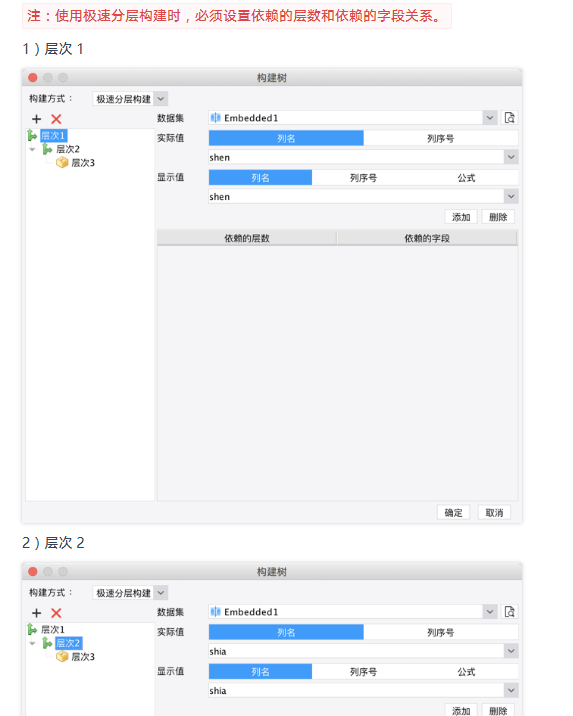Click the dataset preview icon beside Embedded1 in first dialog
The image size is (573, 716).
tap(510, 118)
